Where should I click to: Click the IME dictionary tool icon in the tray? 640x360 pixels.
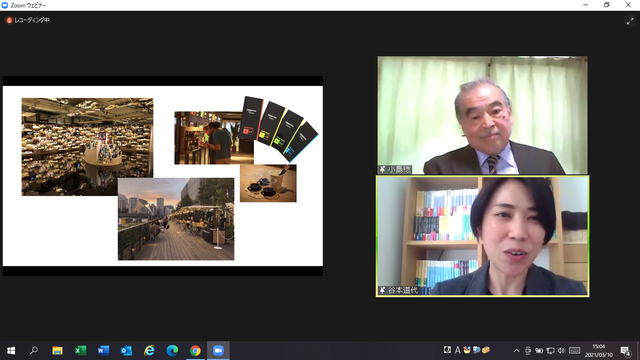tap(476, 350)
